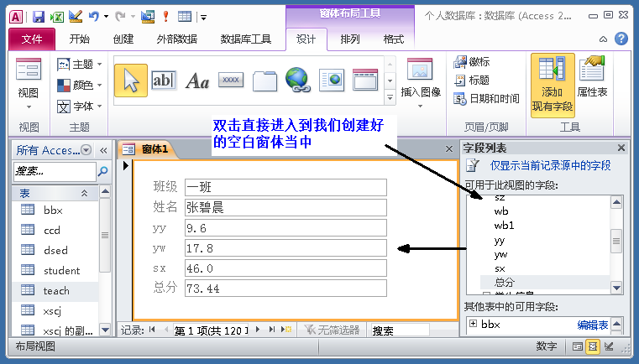
Task: Click the Undo arrow icon
Action: point(94,16)
